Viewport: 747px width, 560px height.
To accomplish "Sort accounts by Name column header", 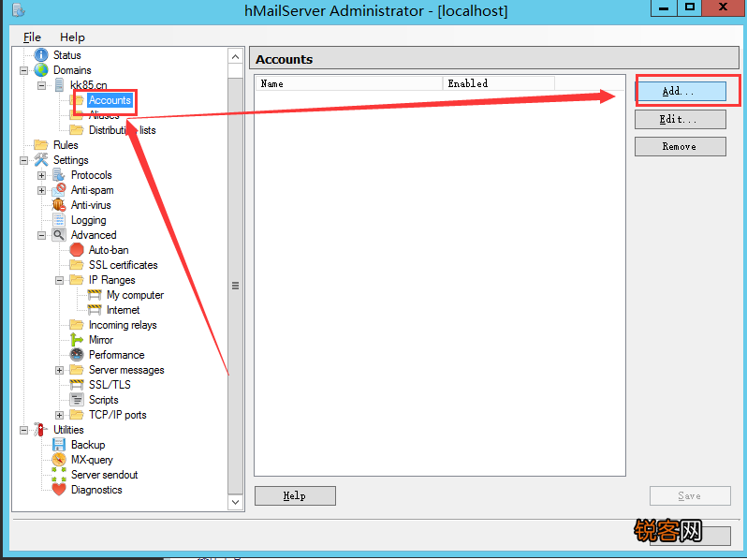I will 349,83.
